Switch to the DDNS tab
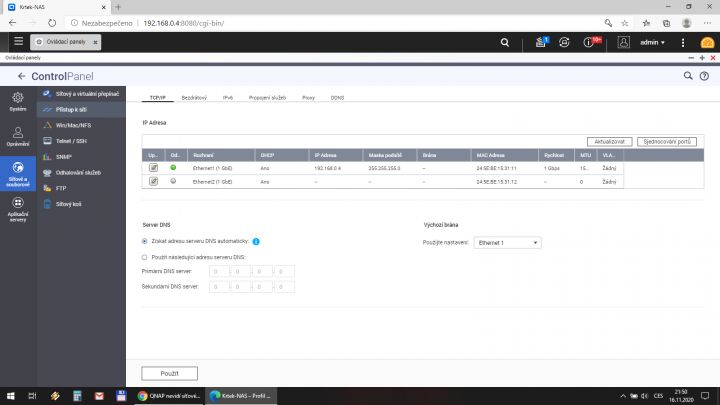720x405 pixels. point(337,98)
